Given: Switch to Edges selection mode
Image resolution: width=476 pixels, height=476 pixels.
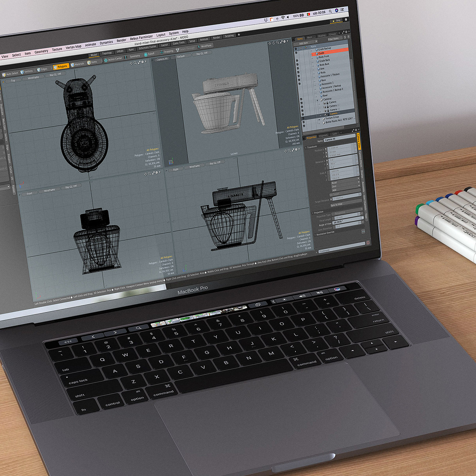Looking at the screenshot, I should 43,69.
